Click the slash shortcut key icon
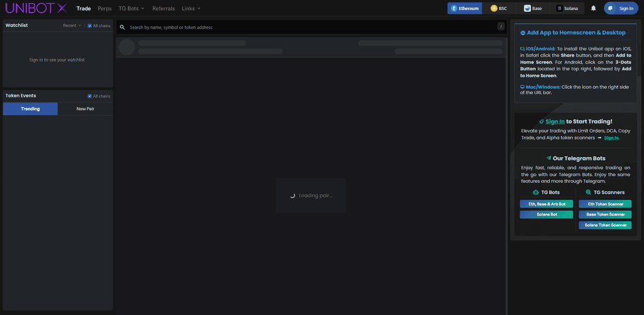Screen dimensions: 644x315 click(501, 26)
